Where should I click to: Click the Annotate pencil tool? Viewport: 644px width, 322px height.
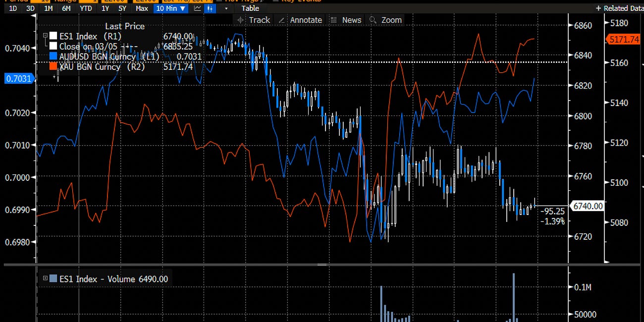[300, 20]
